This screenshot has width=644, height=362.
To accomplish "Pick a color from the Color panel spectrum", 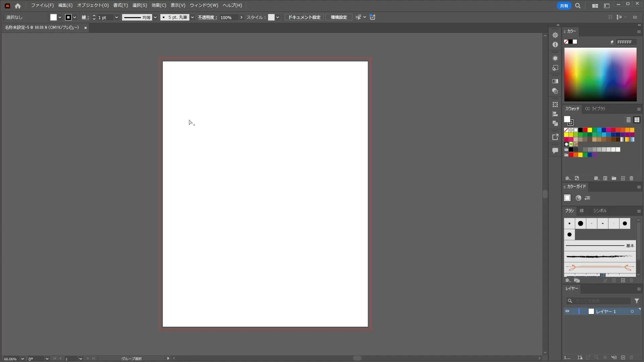I will click(x=600, y=74).
